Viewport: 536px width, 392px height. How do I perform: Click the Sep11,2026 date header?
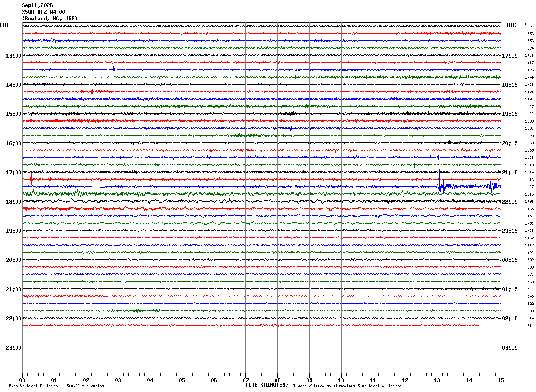(x=37, y=5)
